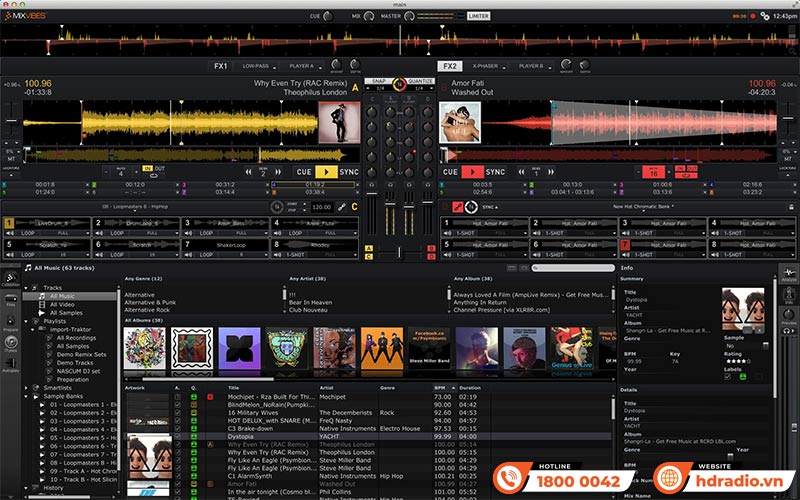Click the lock icon on the chromatic bank
This screenshot has width=800, height=500.
point(791,207)
